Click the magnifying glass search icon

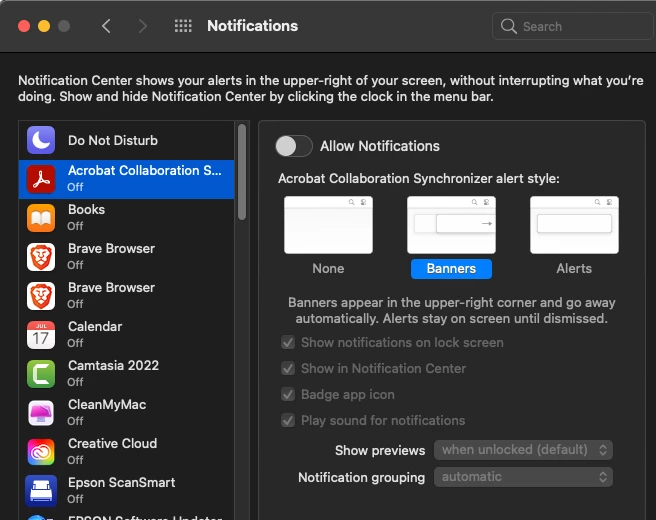508,26
